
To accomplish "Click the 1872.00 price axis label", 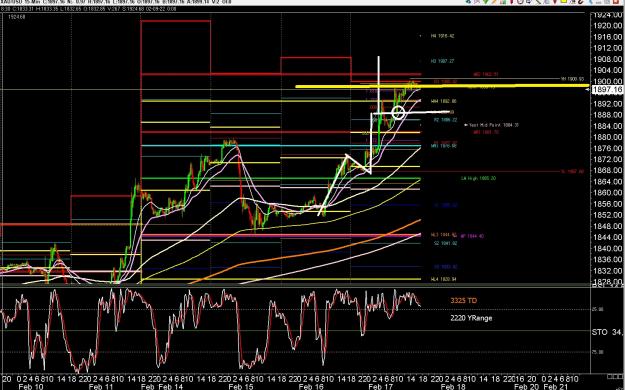I will pyautogui.click(x=607, y=160).
